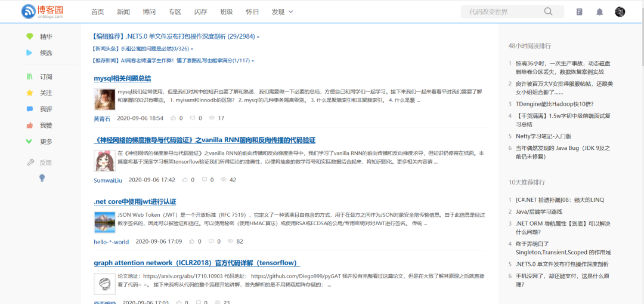Open .NET ORM 导航属性 ranking link
Screen dimensions: 644x304
[x=563, y=228]
